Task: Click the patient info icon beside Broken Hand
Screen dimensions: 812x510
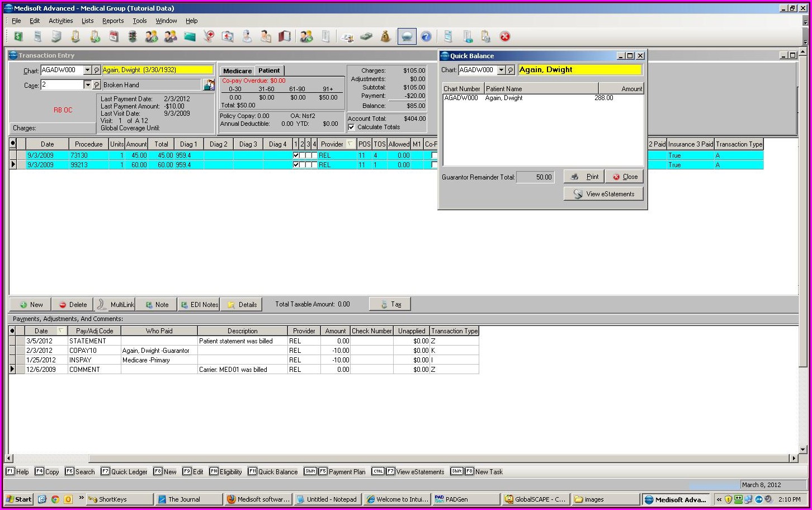Action: 209,85
